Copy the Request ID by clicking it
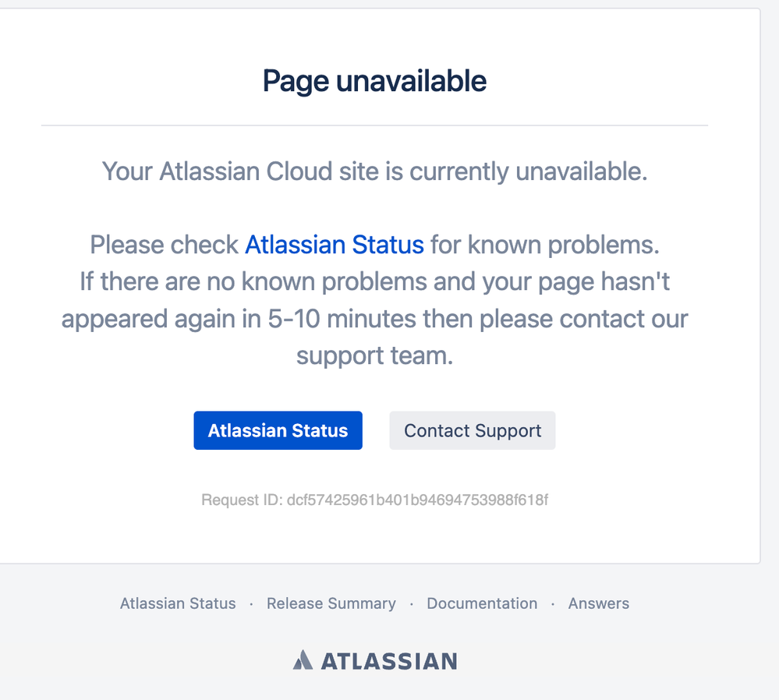This screenshot has height=700, width=779. click(x=374, y=500)
